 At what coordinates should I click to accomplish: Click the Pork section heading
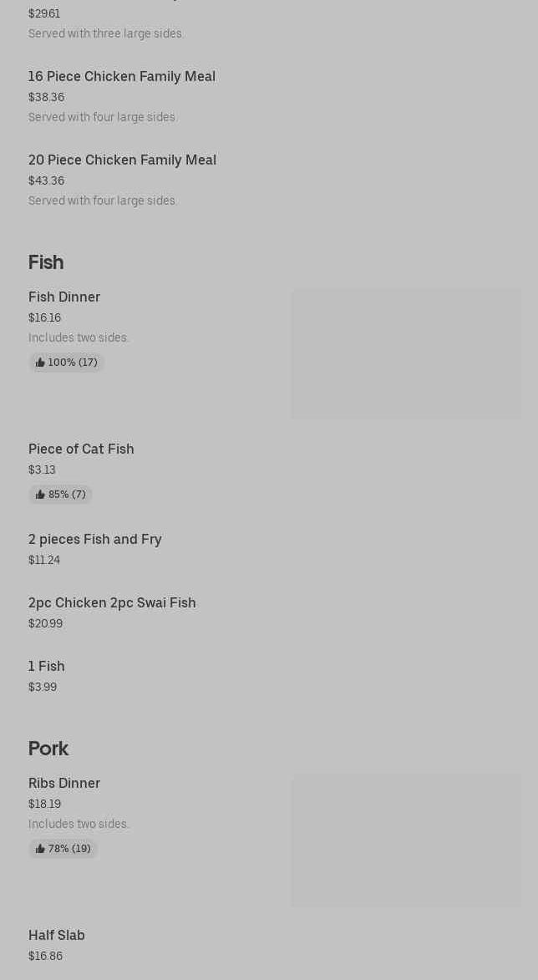(x=48, y=749)
